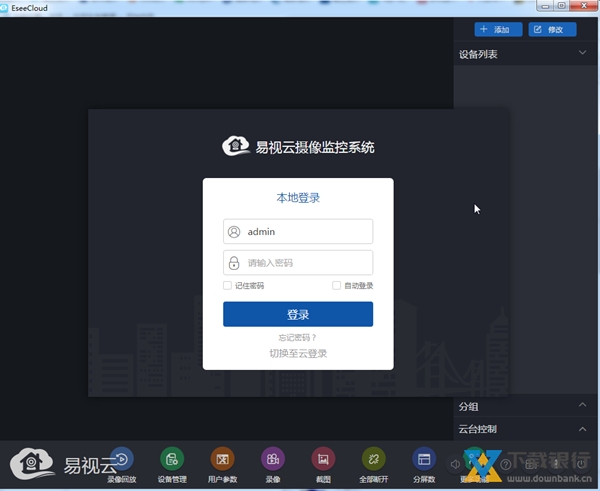Click the 添加 add device button
The image size is (600, 491).
498,29
